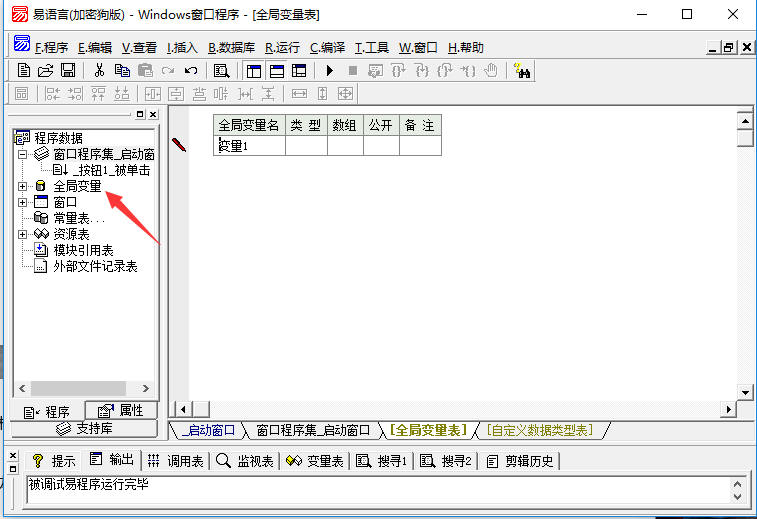The height and width of the screenshot is (519, 757).
Task: Open the 属性 panel tab
Action: pyautogui.click(x=121, y=410)
